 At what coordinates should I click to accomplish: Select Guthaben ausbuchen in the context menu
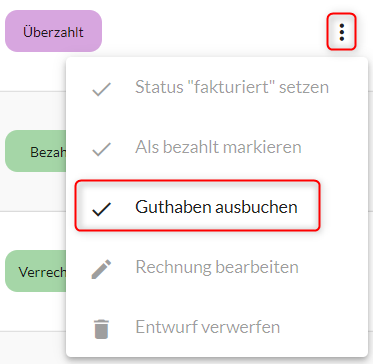click(x=197, y=205)
